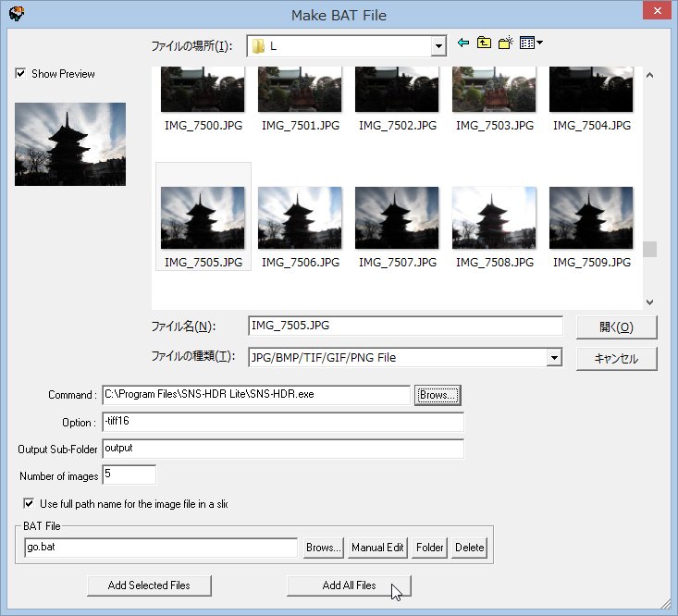Click Brows... in BAT File group
This screenshot has width=678, height=616.
coord(323,548)
